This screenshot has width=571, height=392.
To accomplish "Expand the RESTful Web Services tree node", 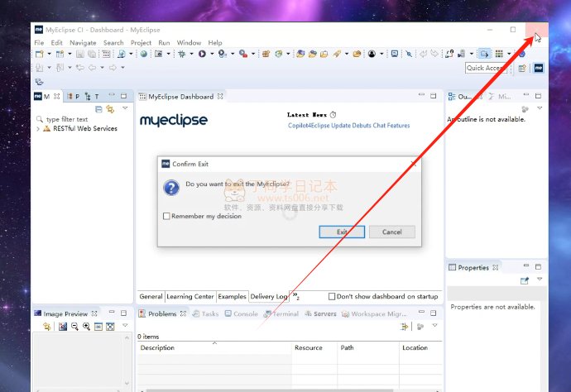I will click(38, 129).
